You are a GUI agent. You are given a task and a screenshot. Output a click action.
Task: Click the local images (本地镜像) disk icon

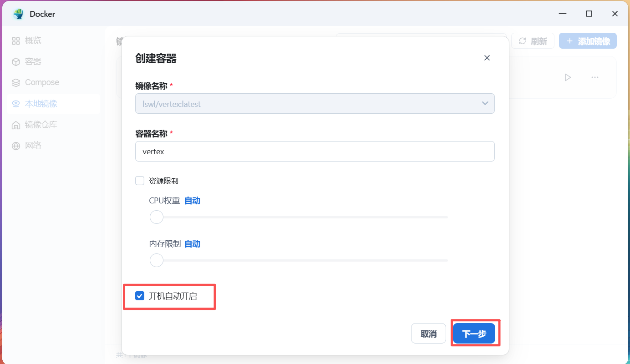click(16, 104)
